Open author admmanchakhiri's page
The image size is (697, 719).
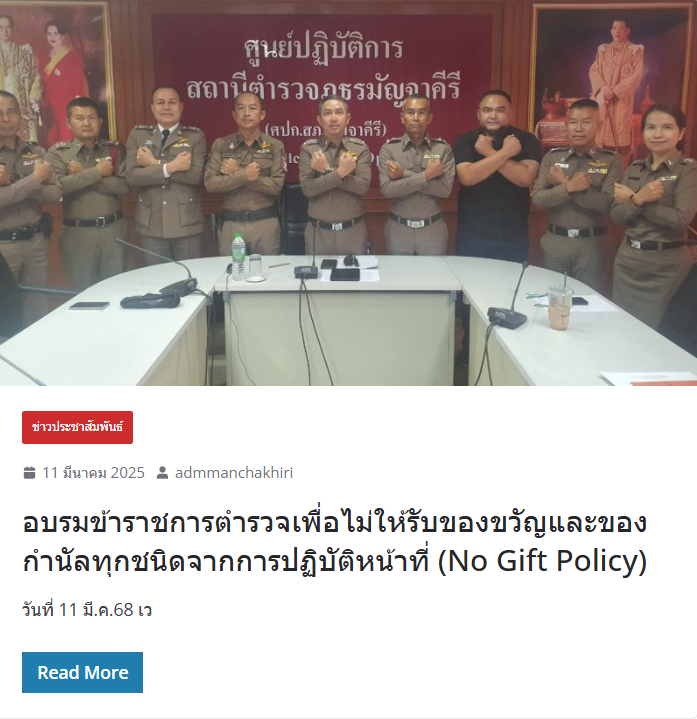(234, 472)
